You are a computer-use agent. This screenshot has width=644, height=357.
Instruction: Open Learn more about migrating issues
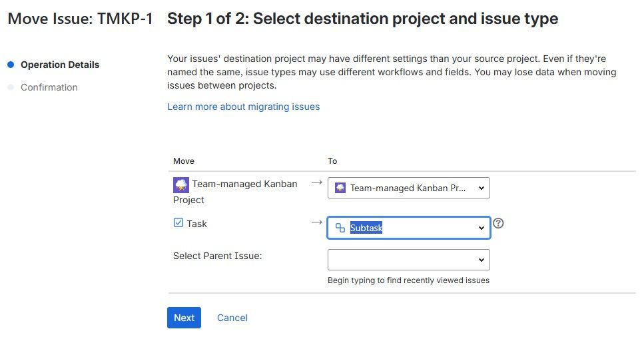pyautogui.click(x=243, y=107)
